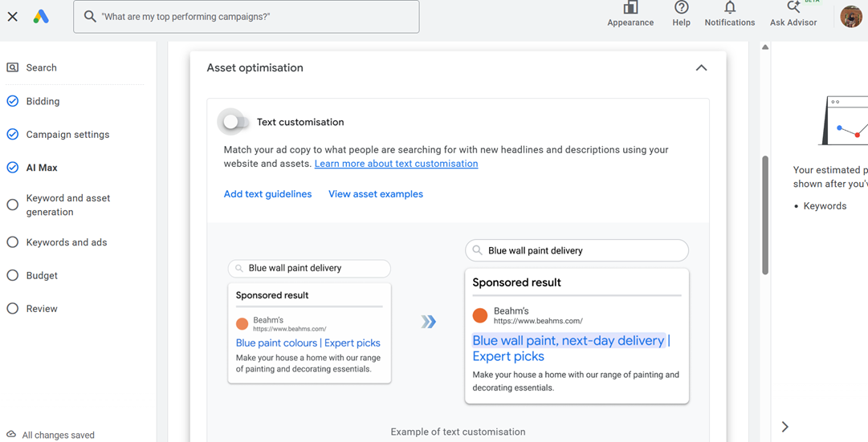Go to the Bidding step
The height and width of the screenshot is (442, 868).
click(43, 101)
